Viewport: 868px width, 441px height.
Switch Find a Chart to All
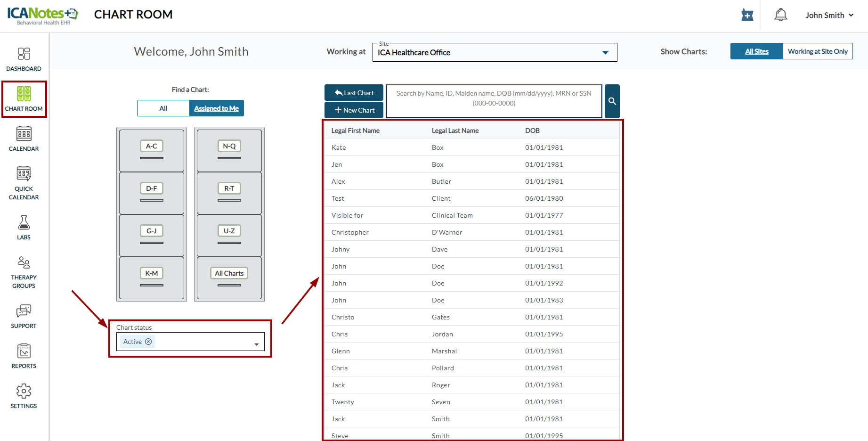163,108
